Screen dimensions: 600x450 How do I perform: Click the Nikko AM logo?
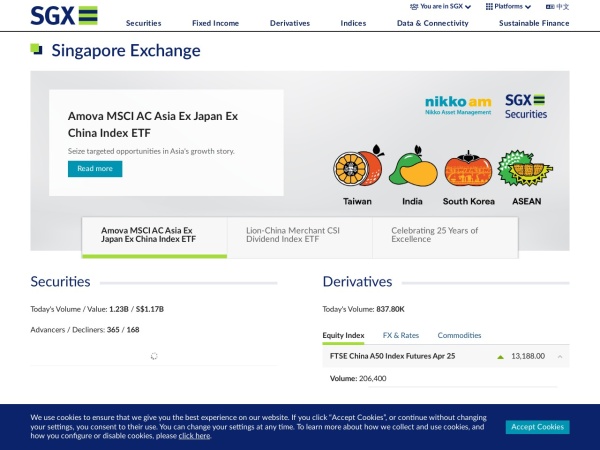[458, 105]
